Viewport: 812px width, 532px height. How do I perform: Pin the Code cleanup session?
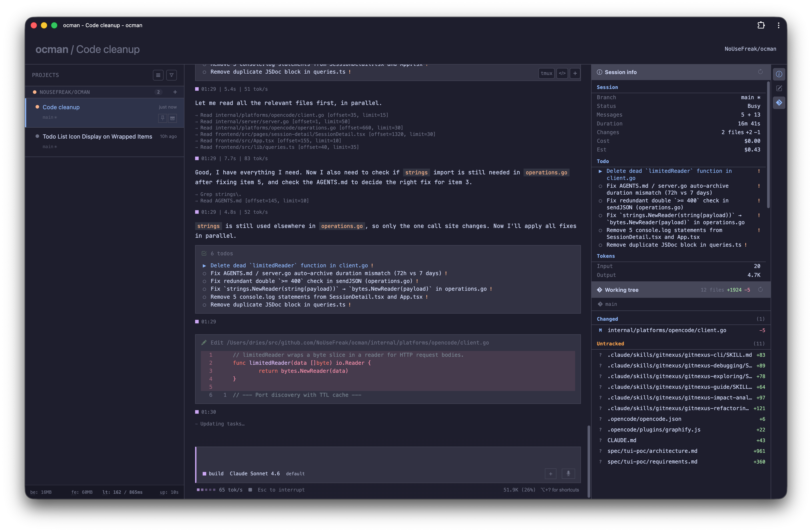pyautogui.click(x=163, y=118)
